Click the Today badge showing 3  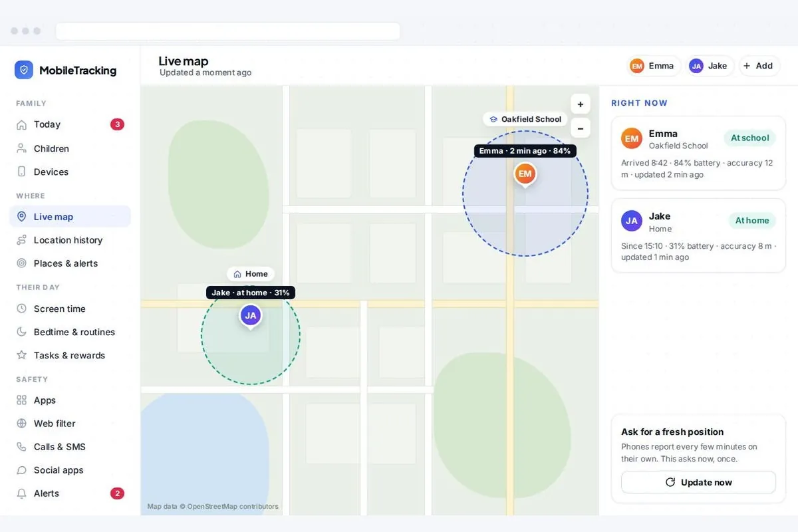click(x=117, y=124)
